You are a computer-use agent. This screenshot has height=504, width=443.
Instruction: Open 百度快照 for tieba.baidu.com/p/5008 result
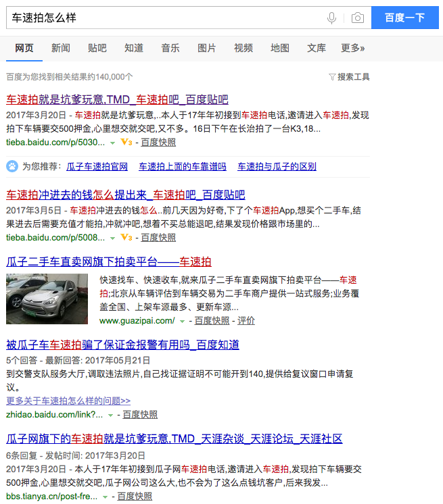tap(158, 238)
